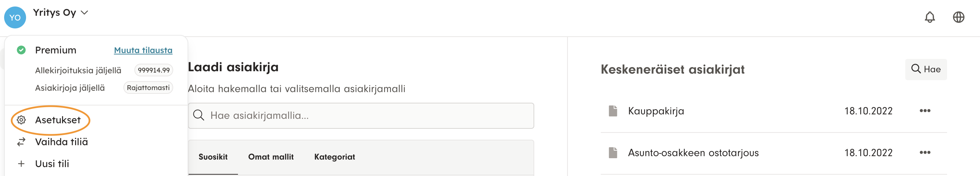The image size is (980, 176).
Task: Click the Kauppakirja document icon
Action: 612,111
